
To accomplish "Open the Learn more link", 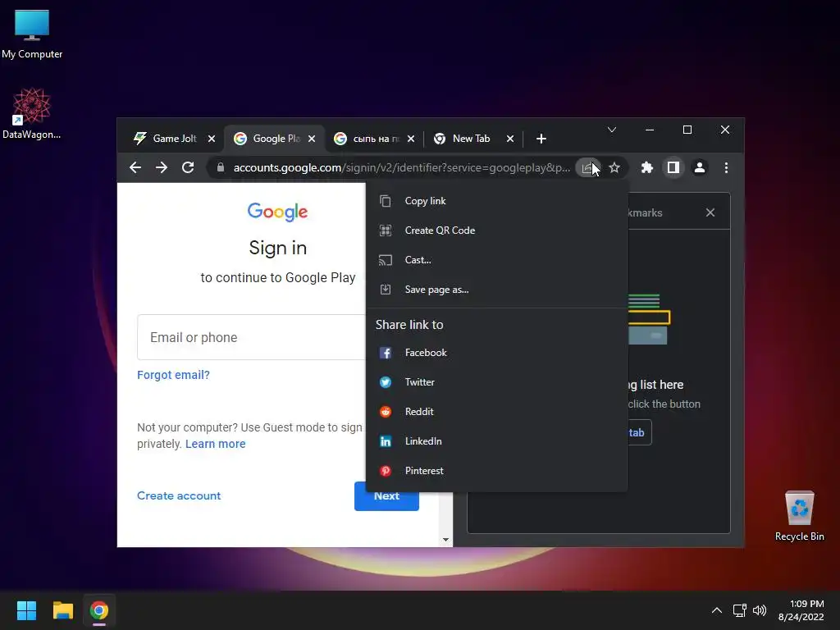I will (216, 444).
